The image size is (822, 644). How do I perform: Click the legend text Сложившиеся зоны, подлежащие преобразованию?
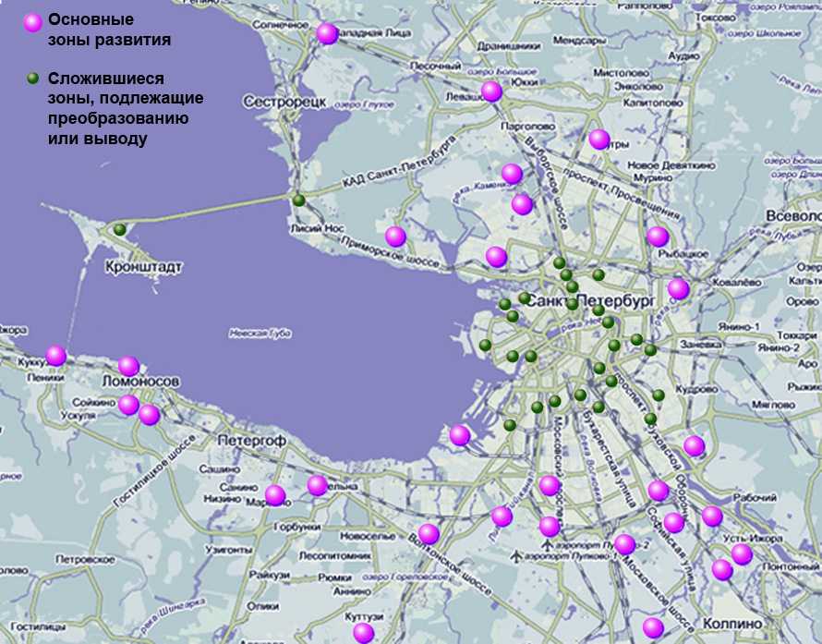coord(126,98)
